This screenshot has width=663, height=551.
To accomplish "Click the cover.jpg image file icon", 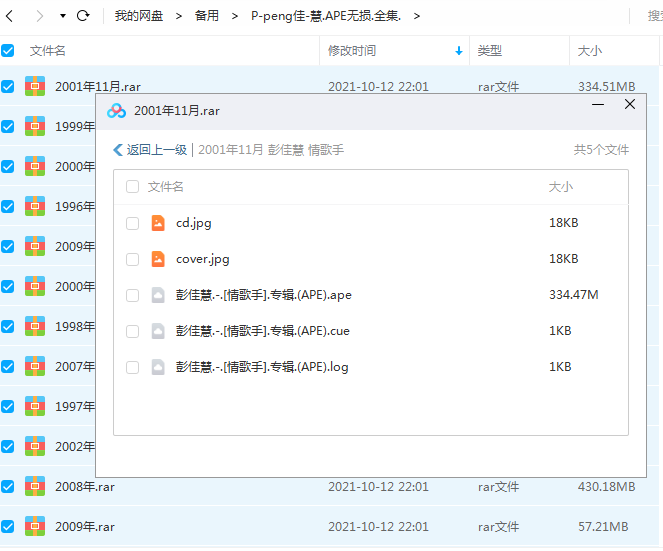I will coord(158,259).
